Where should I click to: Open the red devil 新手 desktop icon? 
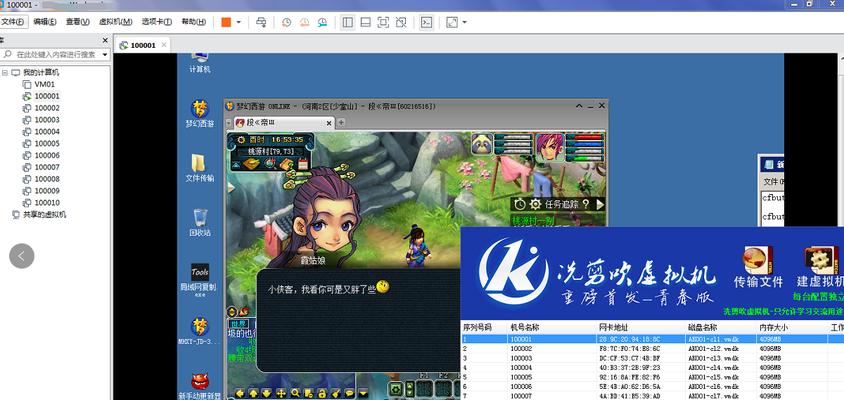(x=200, y=387)
